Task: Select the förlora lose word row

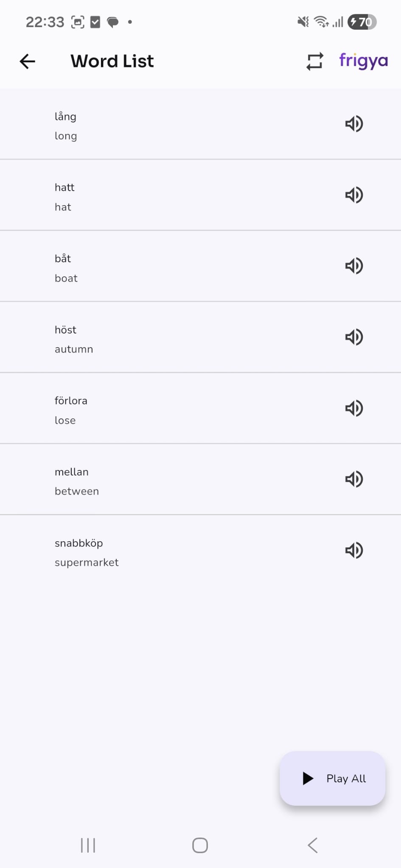Action: [x=200, y=409]
